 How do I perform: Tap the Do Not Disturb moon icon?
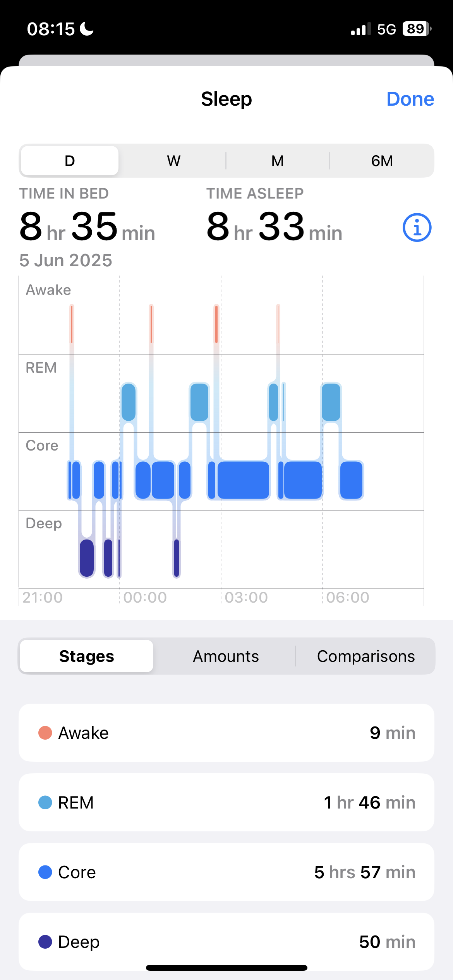(x=86, y=29)
